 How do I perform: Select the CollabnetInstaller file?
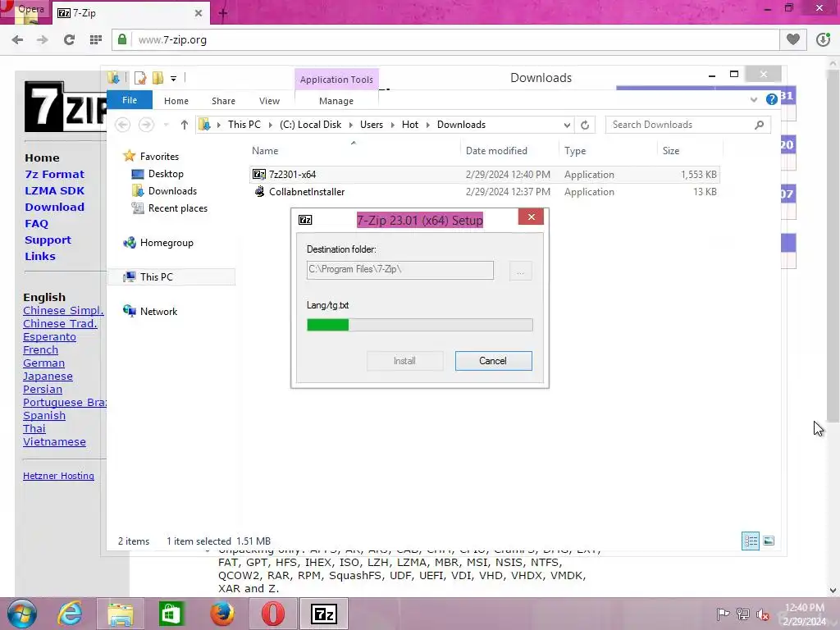tap(485, 192)
